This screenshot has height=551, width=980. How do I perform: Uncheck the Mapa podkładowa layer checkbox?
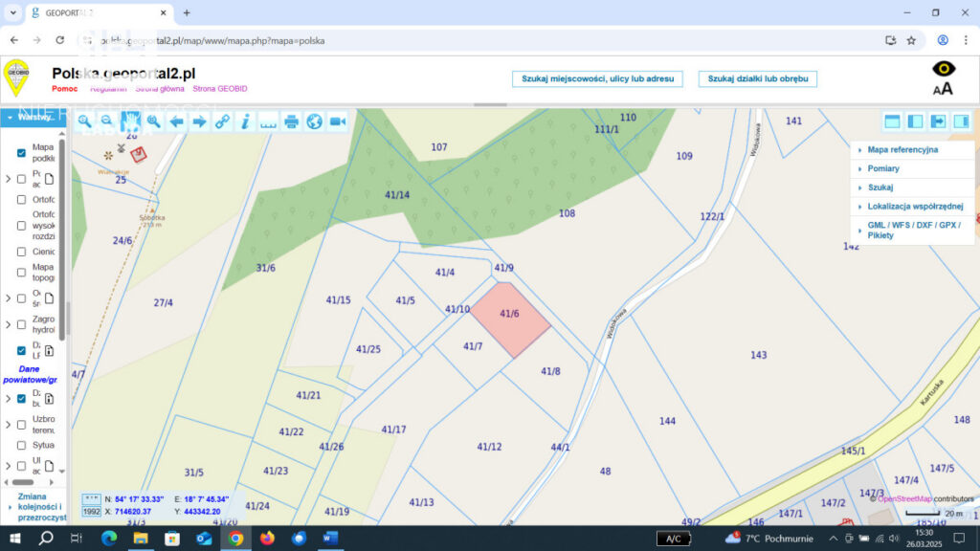click(x=21, y=153)
